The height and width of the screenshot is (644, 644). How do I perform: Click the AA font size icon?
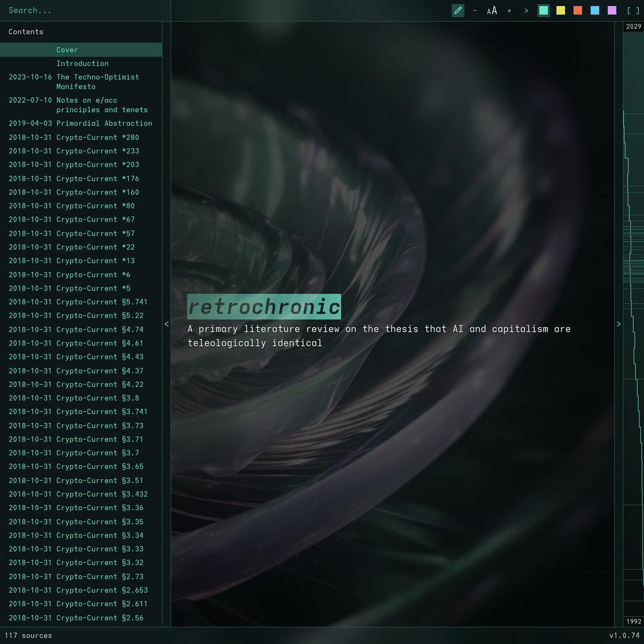pos(492,11)
